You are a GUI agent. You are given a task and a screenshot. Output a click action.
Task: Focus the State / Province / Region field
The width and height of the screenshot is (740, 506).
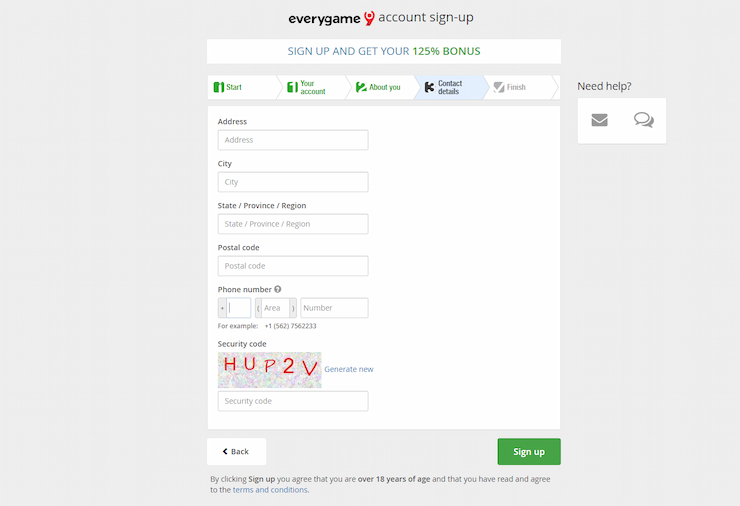293,224
